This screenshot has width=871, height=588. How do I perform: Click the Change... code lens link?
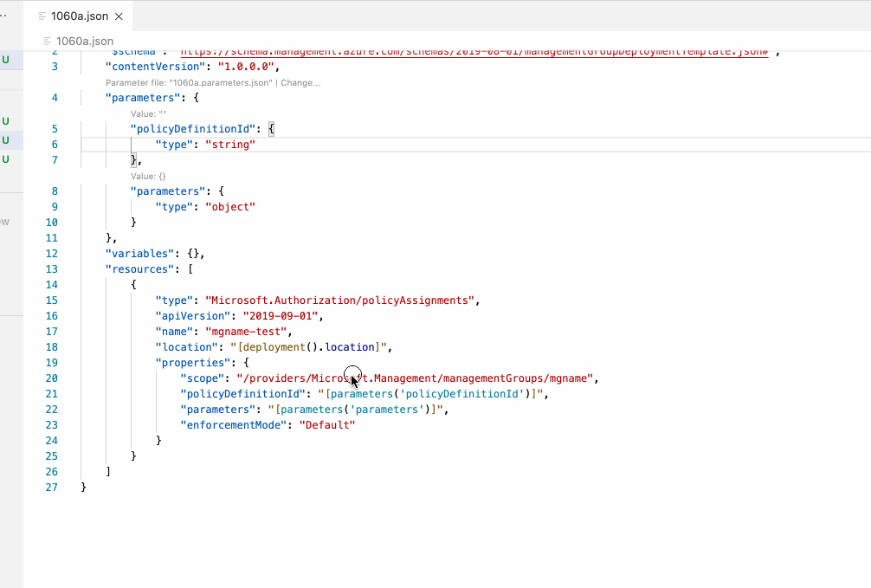pyautogui.click(x=300, y=83)
